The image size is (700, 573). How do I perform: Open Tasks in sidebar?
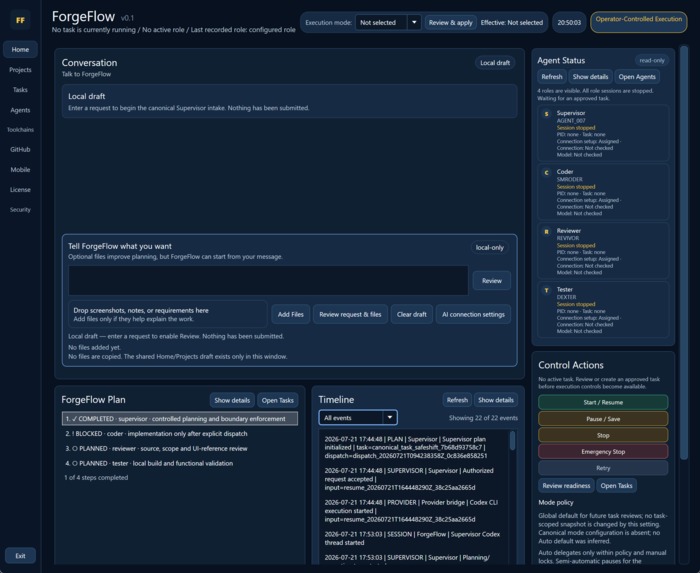[20, 90]
